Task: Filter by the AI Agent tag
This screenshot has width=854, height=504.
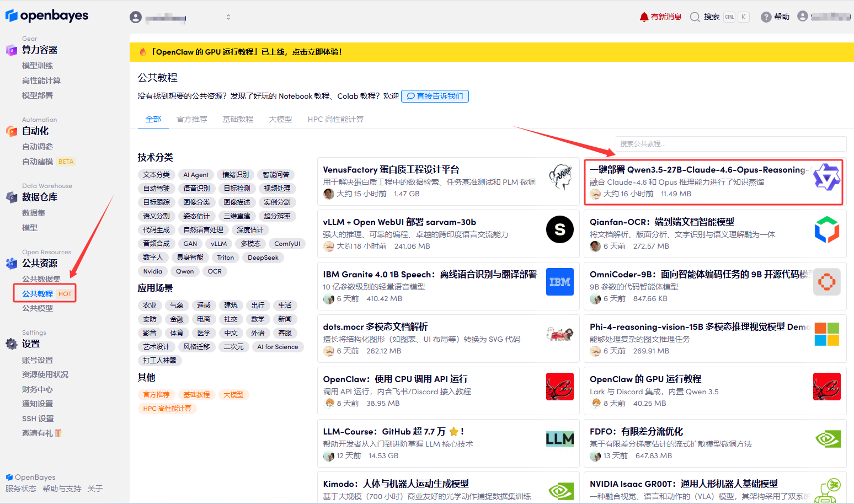Action: (x=196, y=175)
